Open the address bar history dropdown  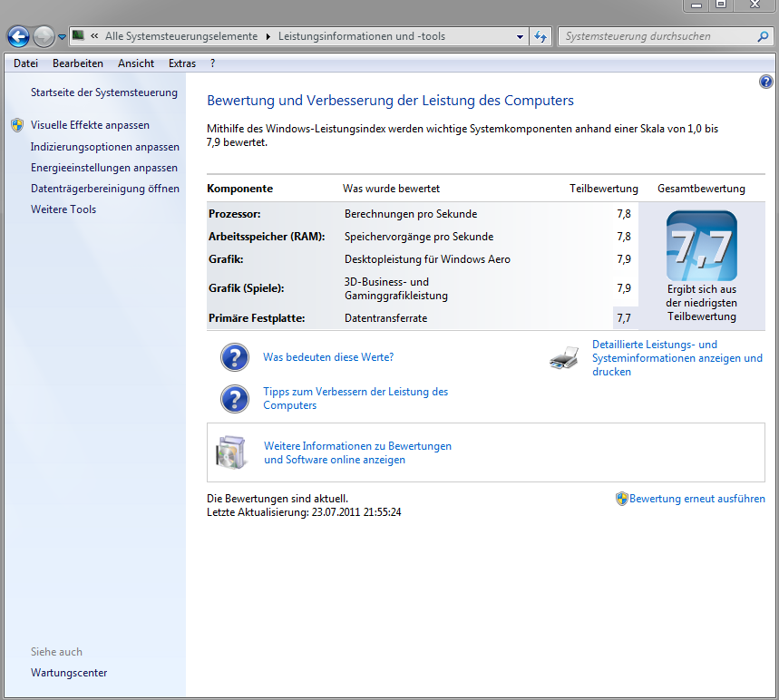point(520,37)
